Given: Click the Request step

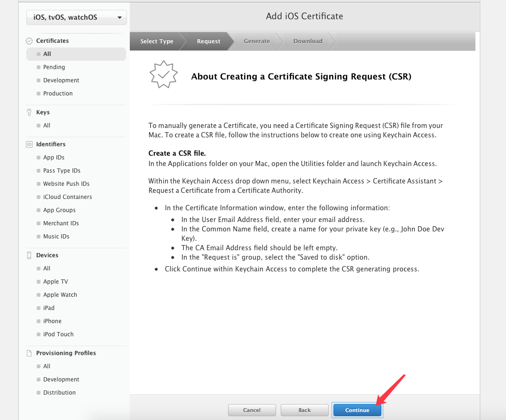Looking at the screenshot, I should click(x=208, y=41).
